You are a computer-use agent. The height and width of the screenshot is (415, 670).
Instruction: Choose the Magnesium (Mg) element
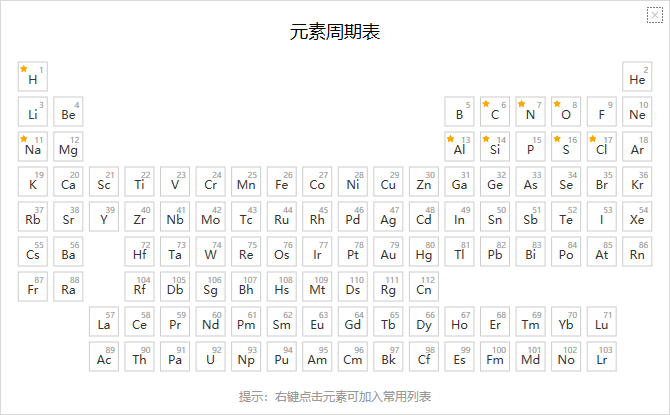68,147
